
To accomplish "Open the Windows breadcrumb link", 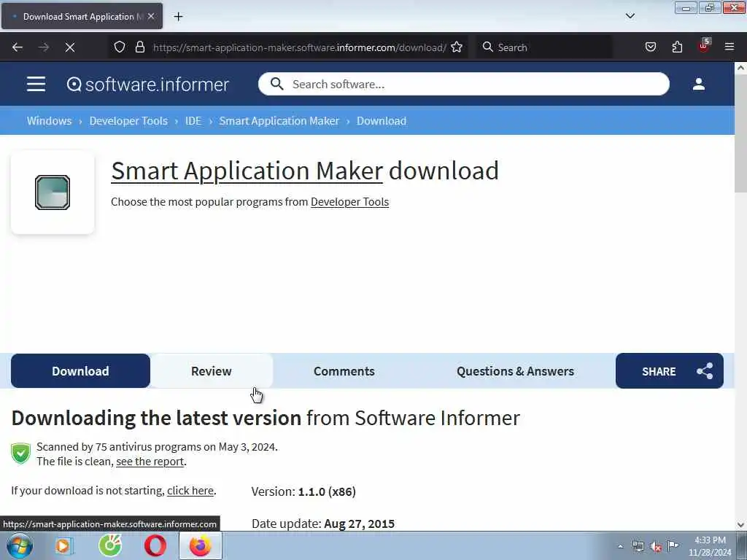I will [x=49, y=121].
